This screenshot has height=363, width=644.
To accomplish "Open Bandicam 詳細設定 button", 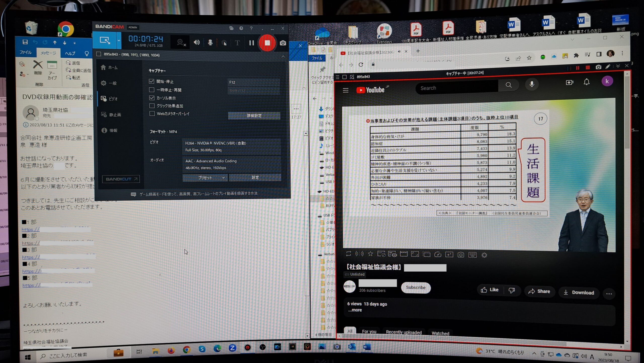I will 254,116.
